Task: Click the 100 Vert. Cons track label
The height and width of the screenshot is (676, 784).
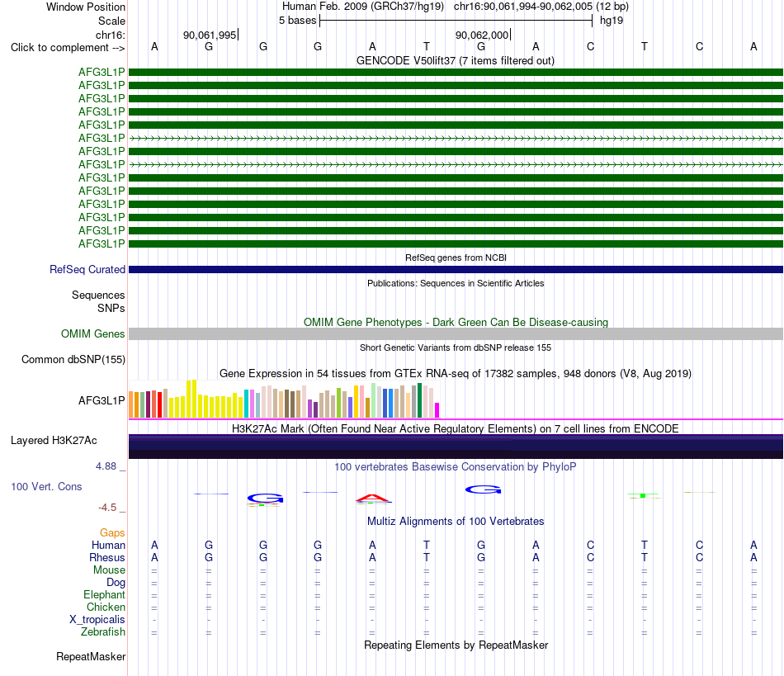Action: coord(46,486)
